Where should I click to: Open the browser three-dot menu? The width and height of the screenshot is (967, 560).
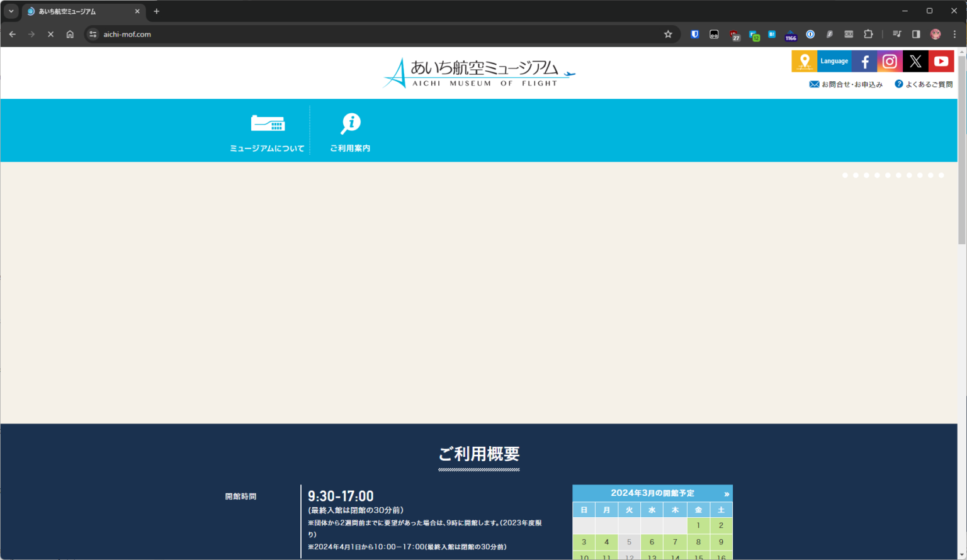[955, 35]
